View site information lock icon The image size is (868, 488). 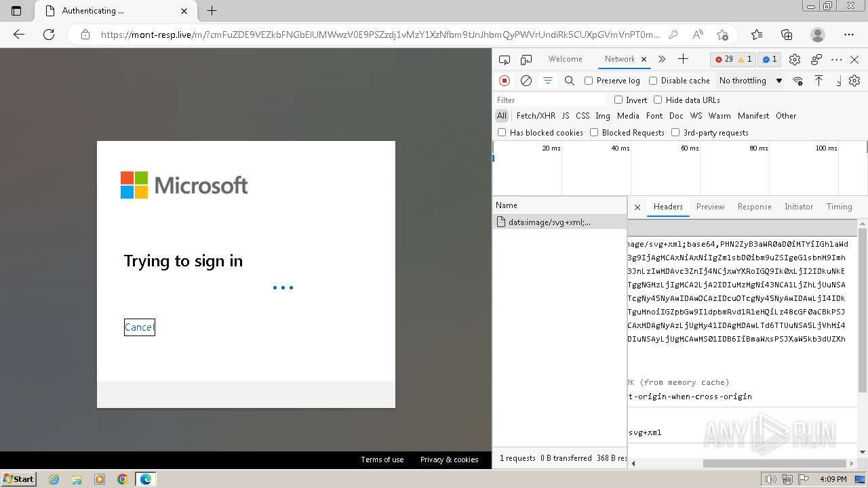pyautogui.click(x=85, y=35)
